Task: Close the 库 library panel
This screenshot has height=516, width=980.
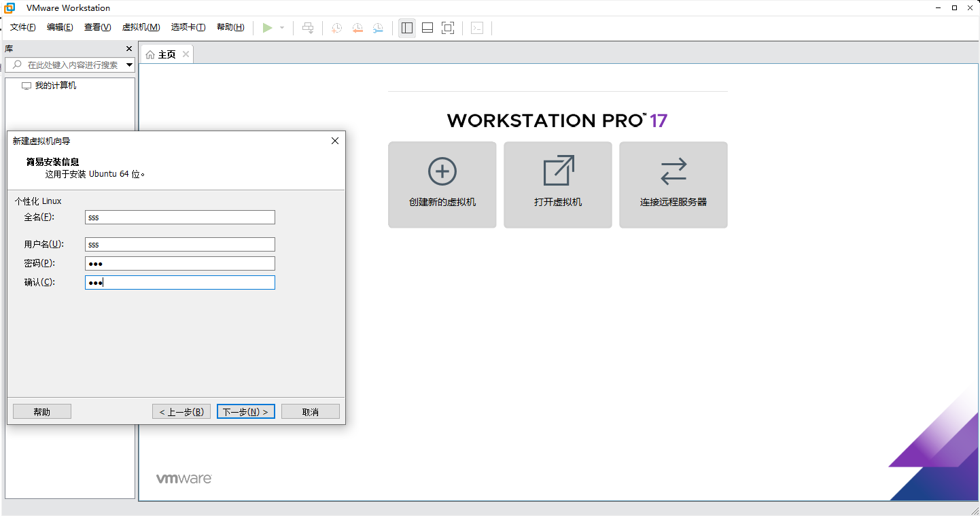Action: pos(129,49)
